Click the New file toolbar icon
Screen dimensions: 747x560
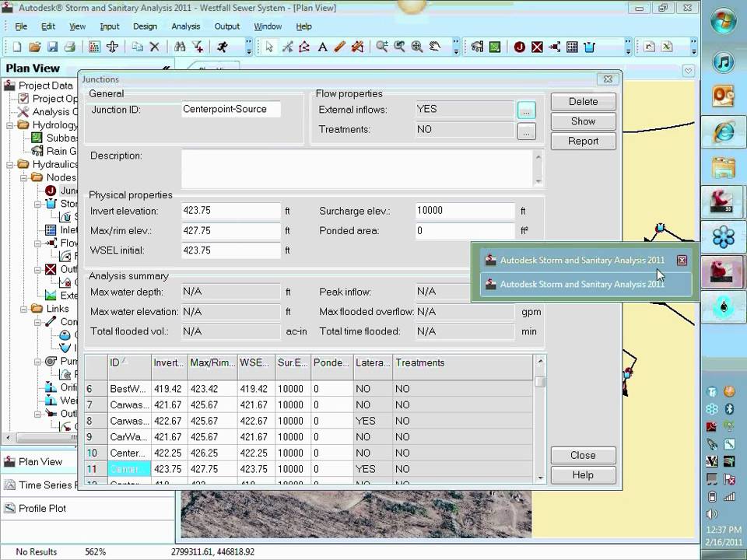coord(17,47)
